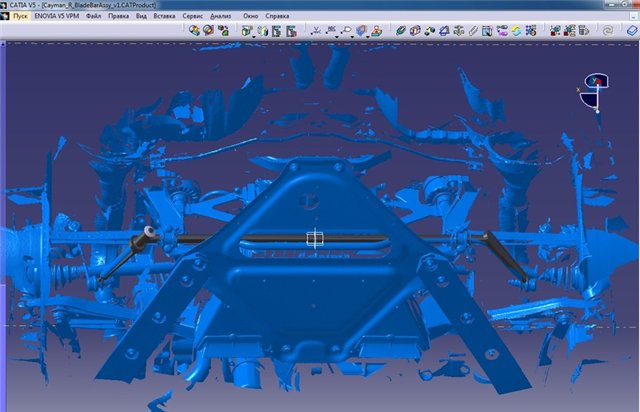Click the Contact Constraint icon
Screen dimensions: 640x412
[x=414, y=31]
